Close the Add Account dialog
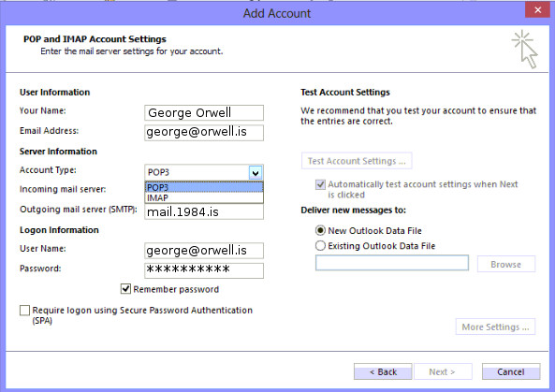Image resolution: width=555 pixels, height=392 pixels. tap(537, 10)
